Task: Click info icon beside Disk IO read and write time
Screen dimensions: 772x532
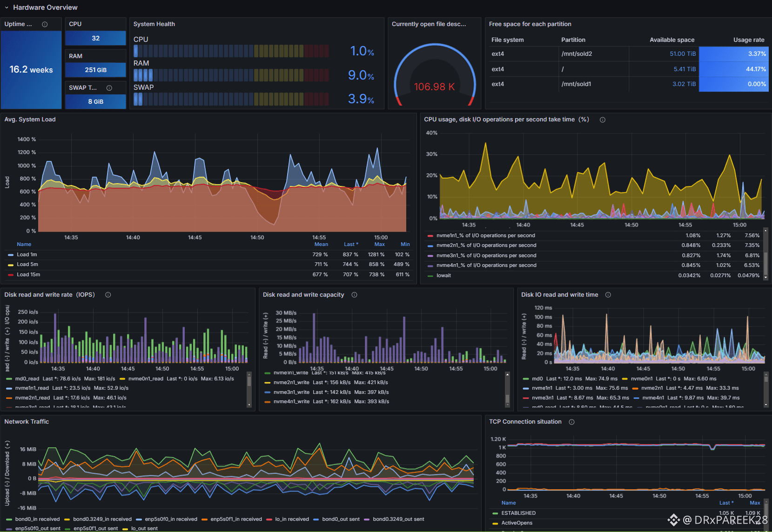Action: click(x=608, y=295)
